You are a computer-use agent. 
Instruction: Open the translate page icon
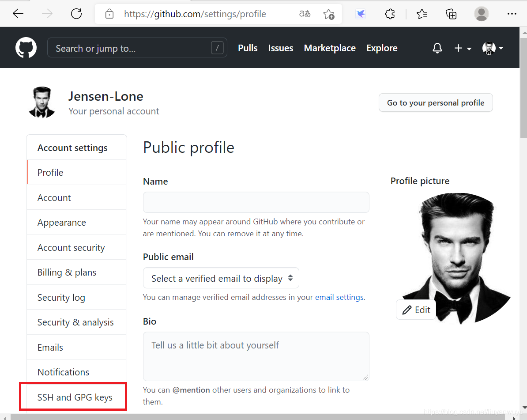point(305,14)
